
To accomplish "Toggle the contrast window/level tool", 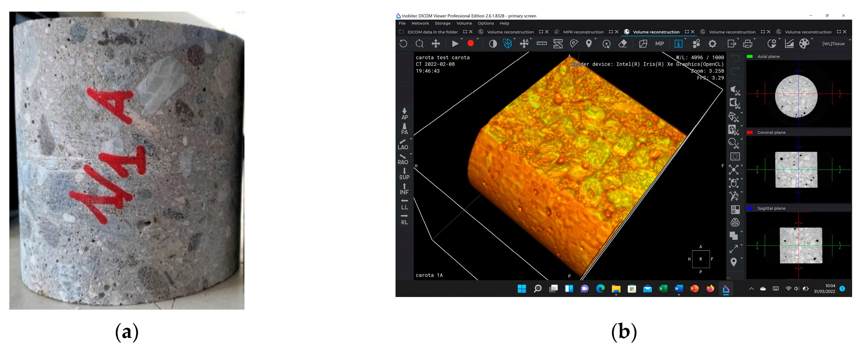I will coord(493,43).
